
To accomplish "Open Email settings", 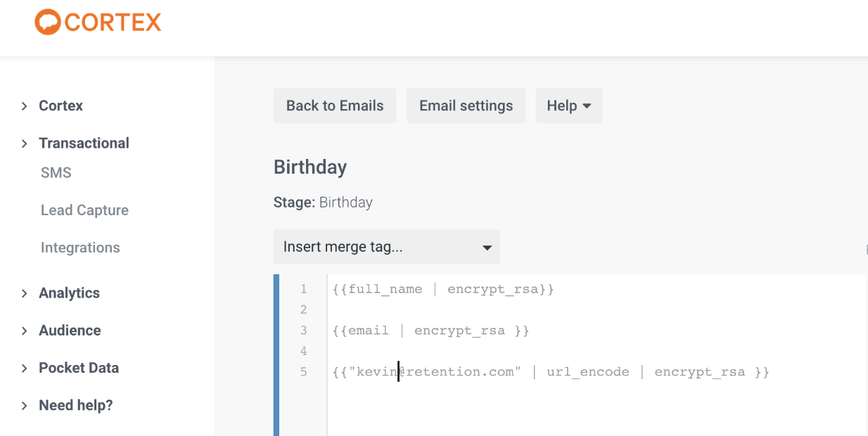I will pyautogui.click(x=466, y=105).
